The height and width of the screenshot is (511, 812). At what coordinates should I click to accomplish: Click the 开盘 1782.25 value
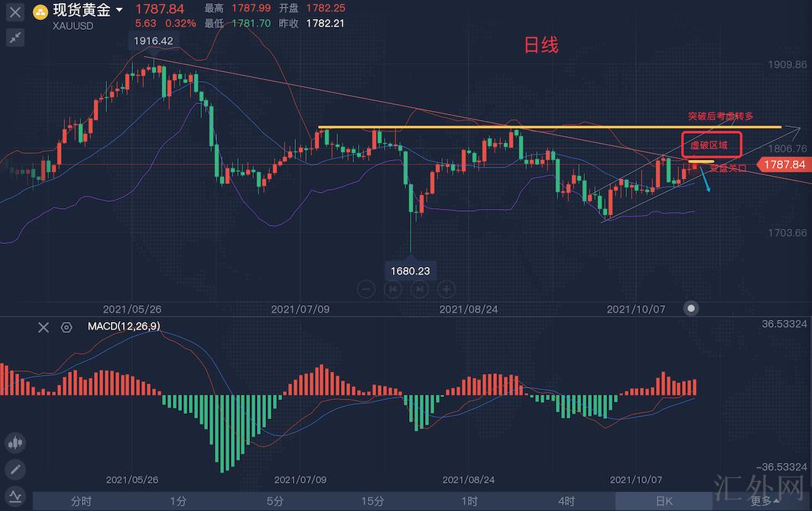tap(326, 8)
